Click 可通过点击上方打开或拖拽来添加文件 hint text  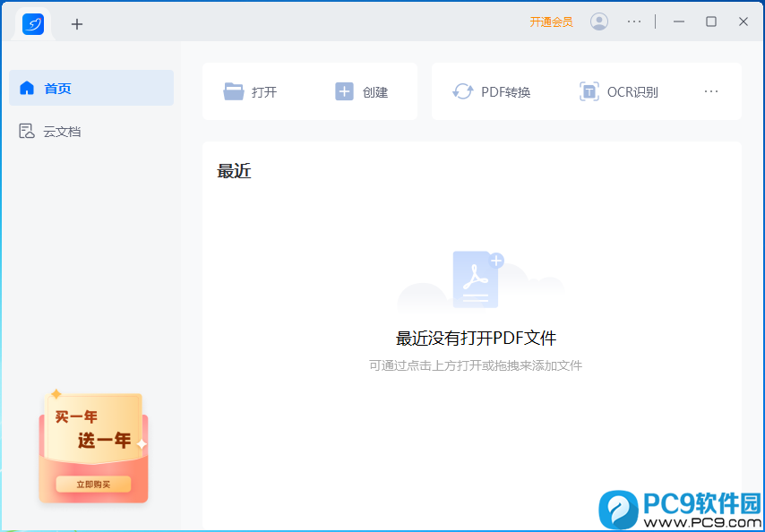[x=476, y=365]
